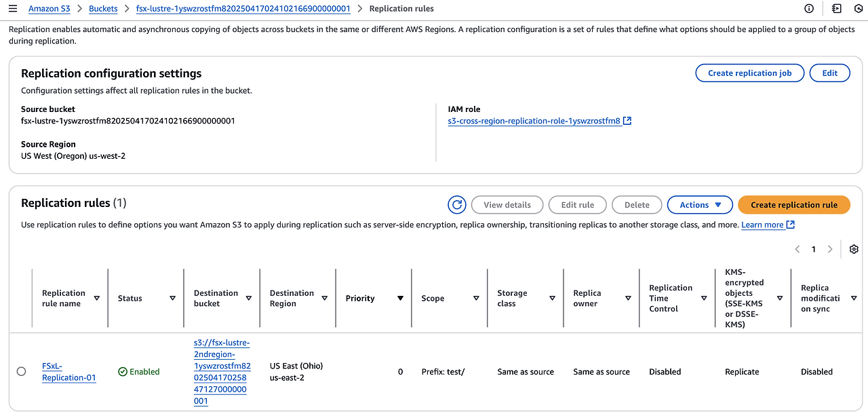This screenshot has height=416, width=868.
Task: Go to previous page of rules
Action: pos(797,249)
